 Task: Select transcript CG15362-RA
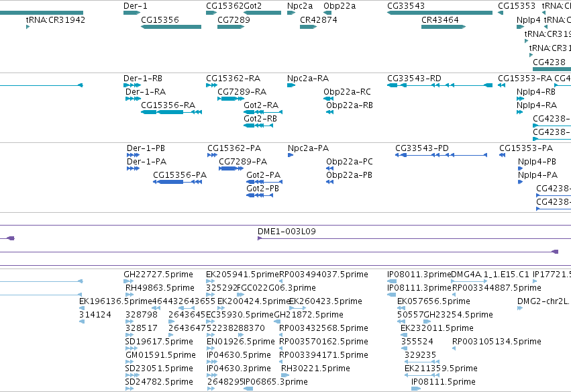point(211,85)
